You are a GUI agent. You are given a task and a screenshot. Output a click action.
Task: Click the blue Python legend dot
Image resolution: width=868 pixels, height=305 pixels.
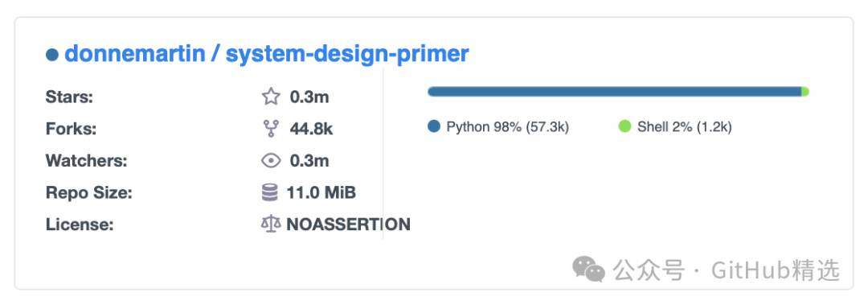[x=433, y=127]
